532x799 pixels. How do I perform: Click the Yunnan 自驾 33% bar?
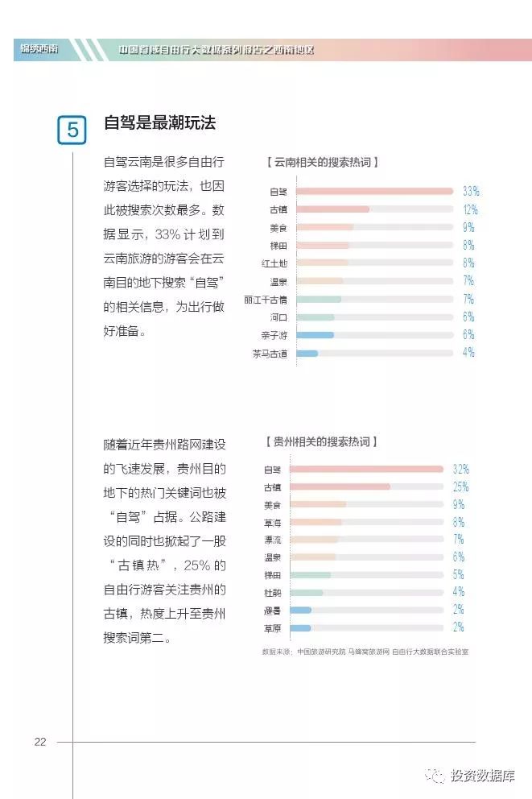click(x=375, y=191)
